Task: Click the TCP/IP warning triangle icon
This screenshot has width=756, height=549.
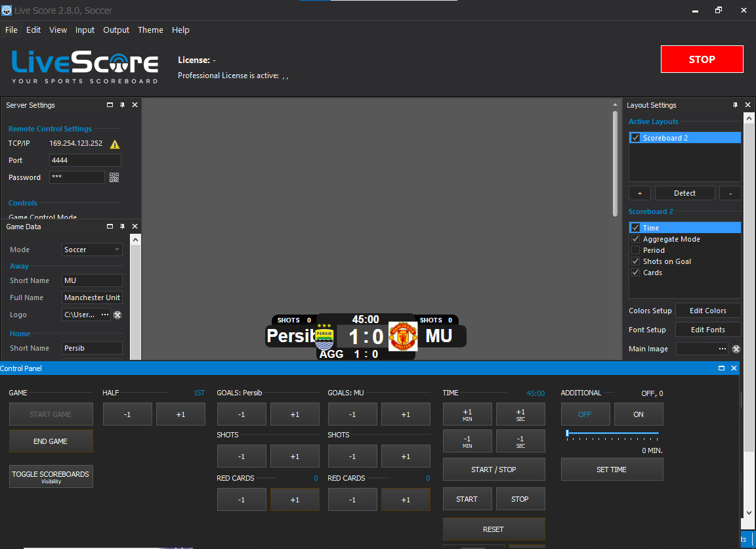Action: click(115, 144)
